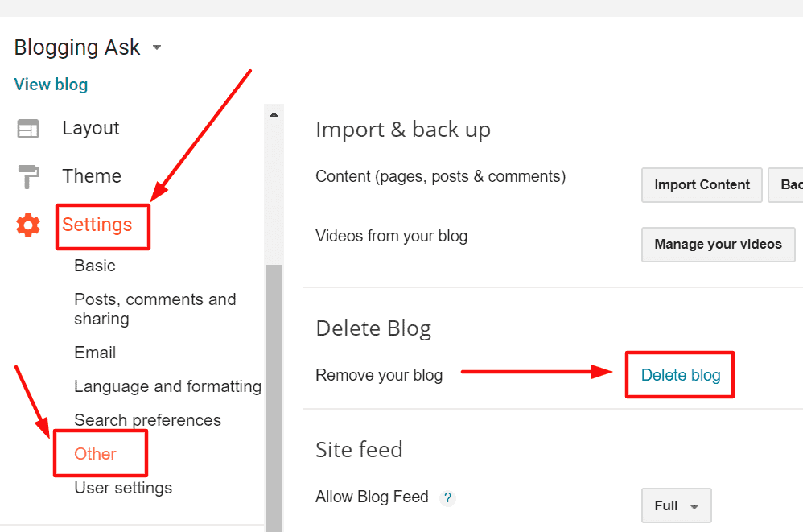Image resolution: width=803 pixels, height=532 pixels.
Task: Click the Import Content button
Action: click(x=702, y=185)
